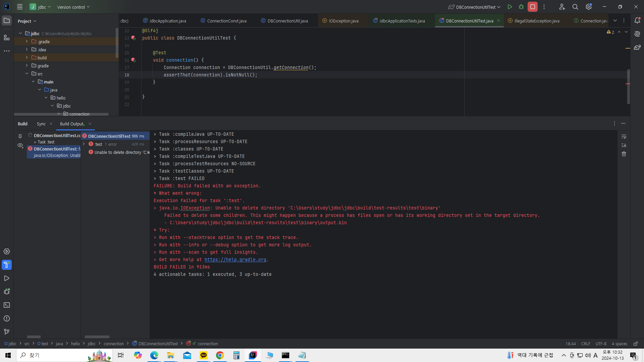Stop the running process with the red stop button
Viewport: 644px width, 362px height.
pyautogui.click(x=532, y=7)
